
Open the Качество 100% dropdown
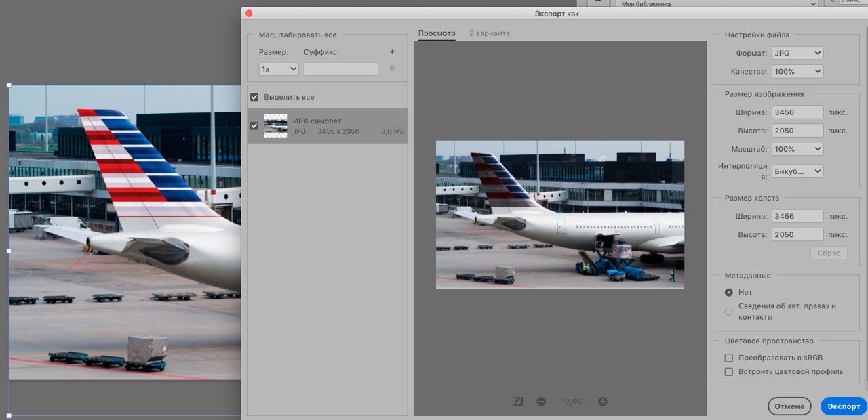coord(798,71)
